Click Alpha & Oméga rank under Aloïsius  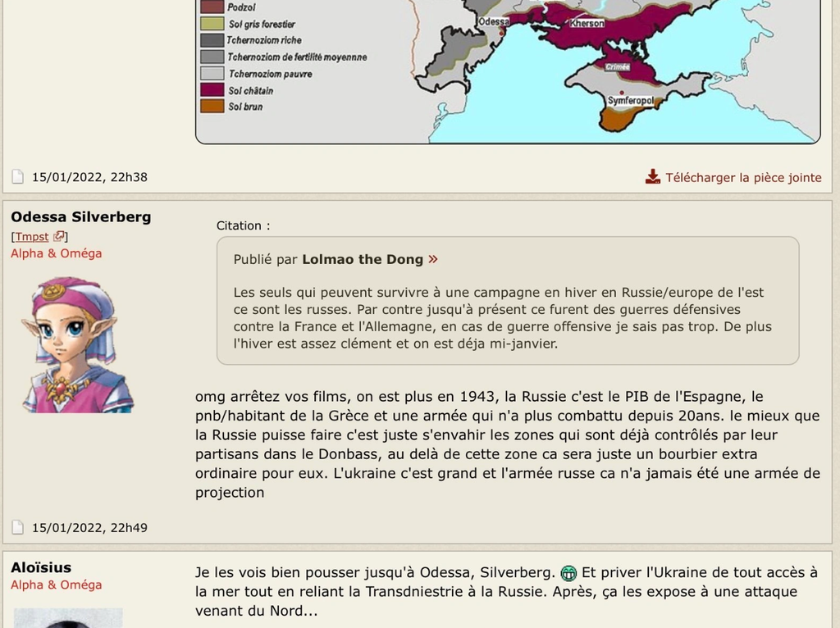[57, 585]
